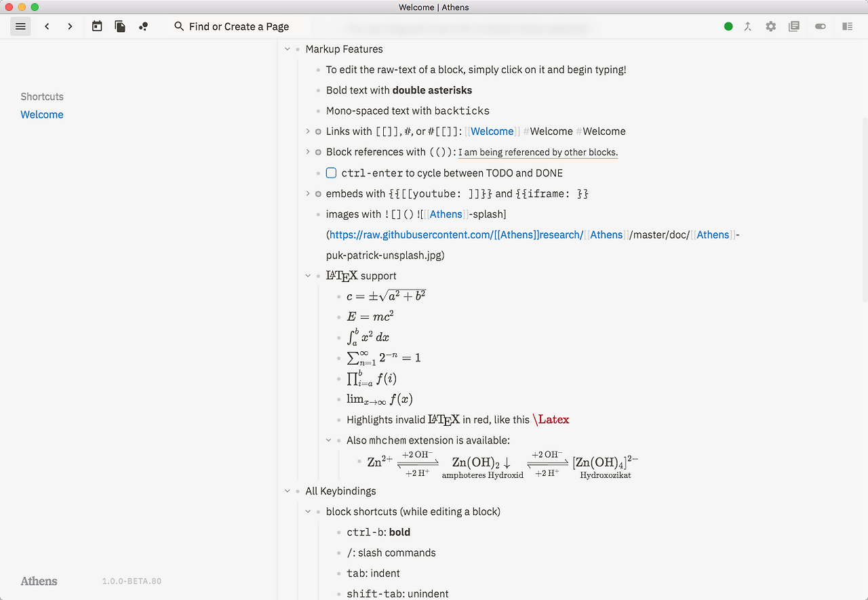Open the daily notes calendar icon
This screenshot has height=600, width=868.
tap(97, 26)
